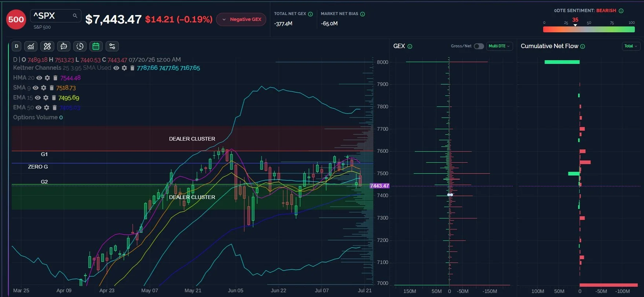This screenshot has width=644, height=297.
Task: Click the 7443.47 current price label
Action: click(380, 186)
